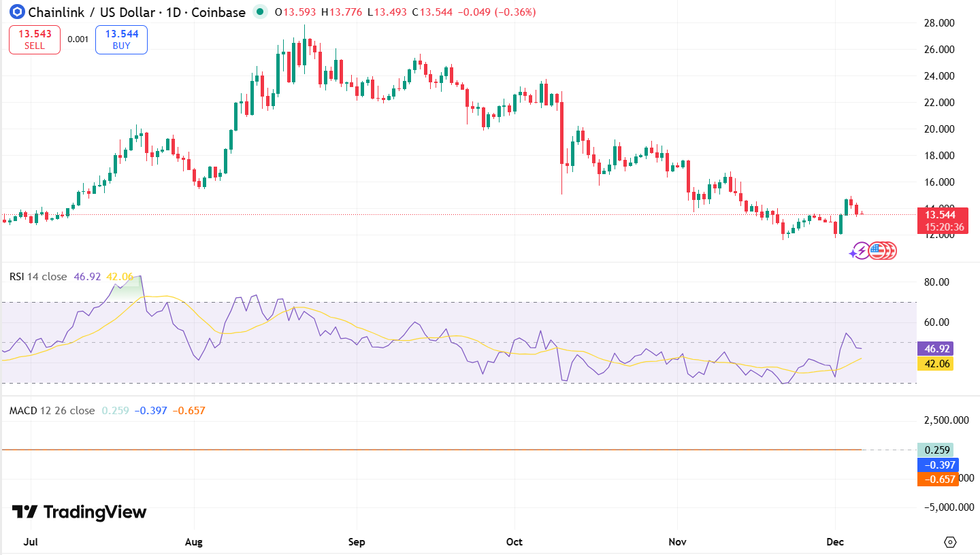
Task: Click the green real-time data dot in the legend
Action: coord(259,12)
